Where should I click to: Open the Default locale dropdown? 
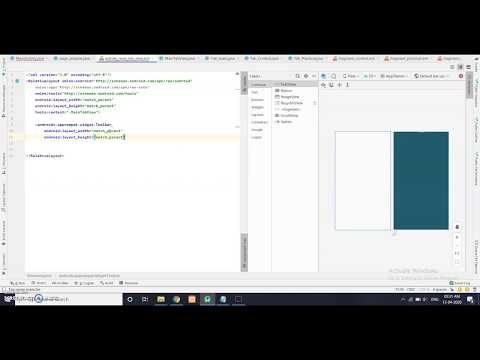pyautogui.click(x=431, y=76)
